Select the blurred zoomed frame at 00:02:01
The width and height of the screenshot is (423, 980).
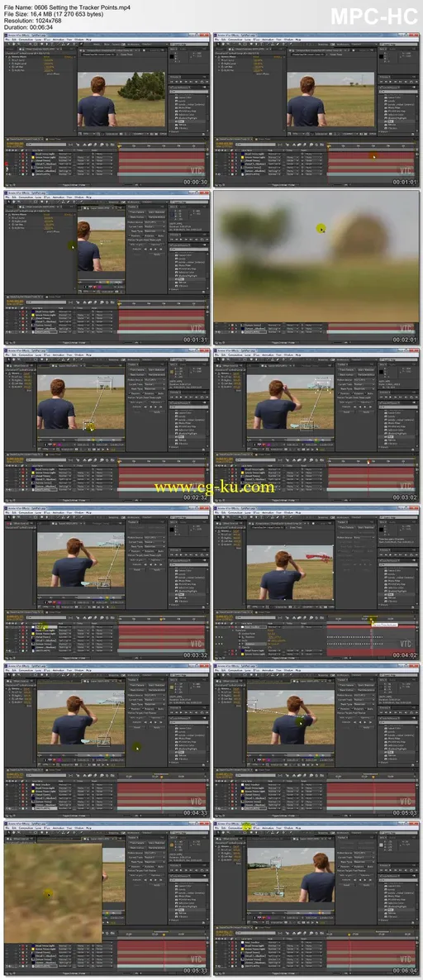316,268
